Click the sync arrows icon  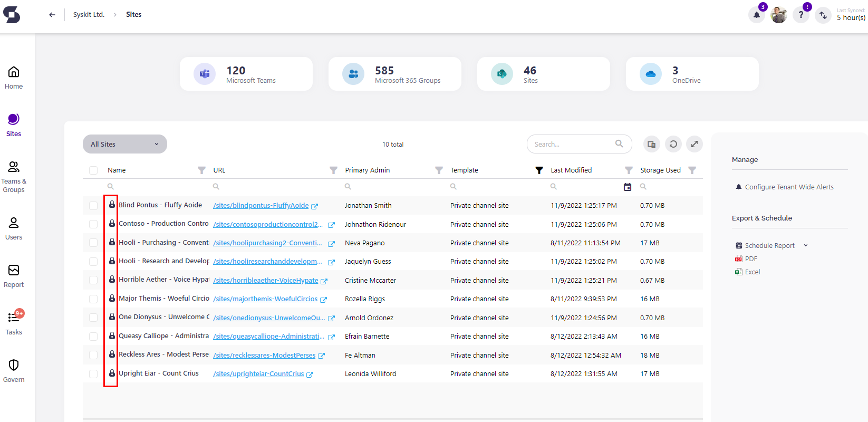(x=823, y=15)
